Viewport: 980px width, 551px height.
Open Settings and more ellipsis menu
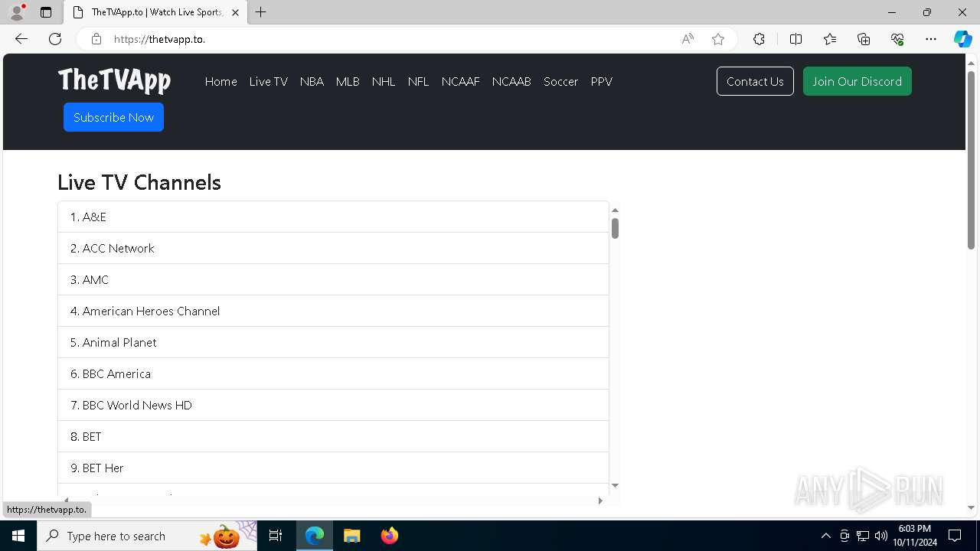[x=931, y=39]
